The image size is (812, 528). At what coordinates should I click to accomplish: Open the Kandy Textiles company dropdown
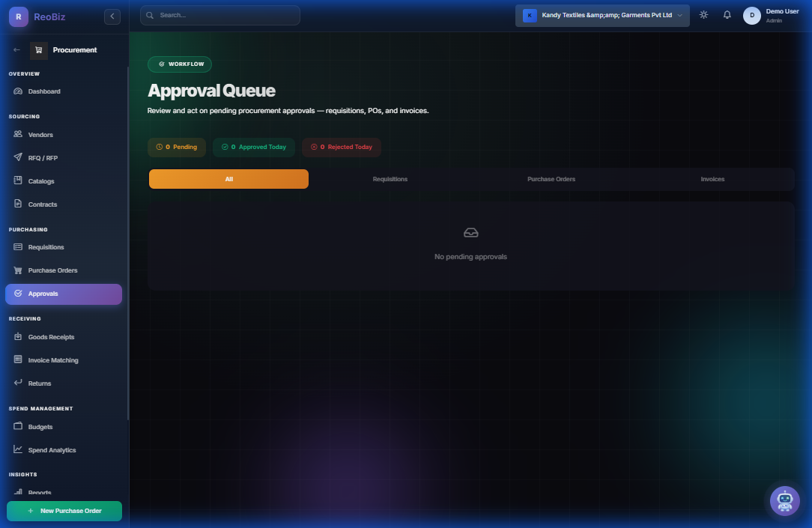tap(602, 15)
